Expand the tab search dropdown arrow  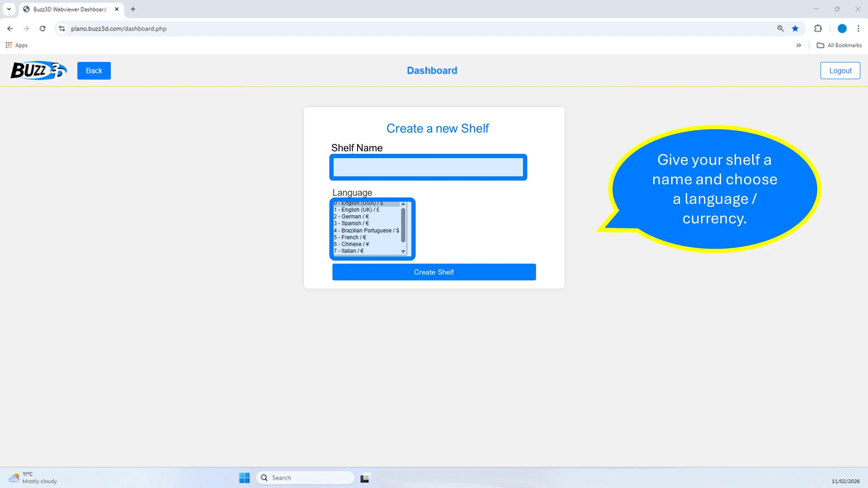[9, 9]
